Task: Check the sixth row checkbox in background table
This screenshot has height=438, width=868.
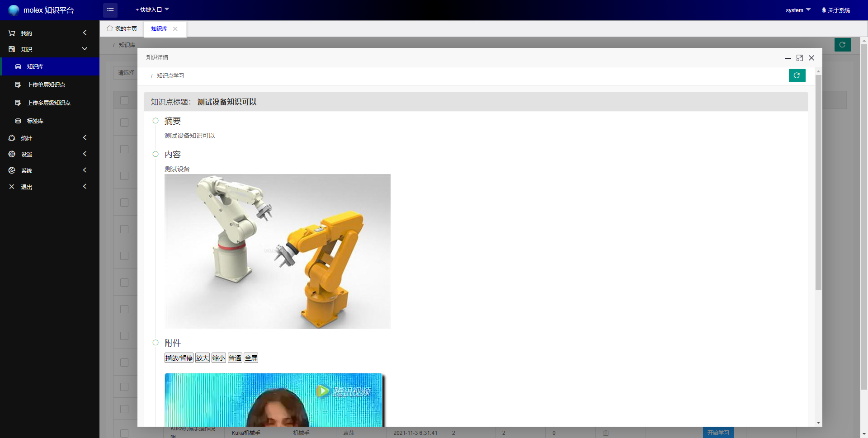Action: (x=124, y=256)
